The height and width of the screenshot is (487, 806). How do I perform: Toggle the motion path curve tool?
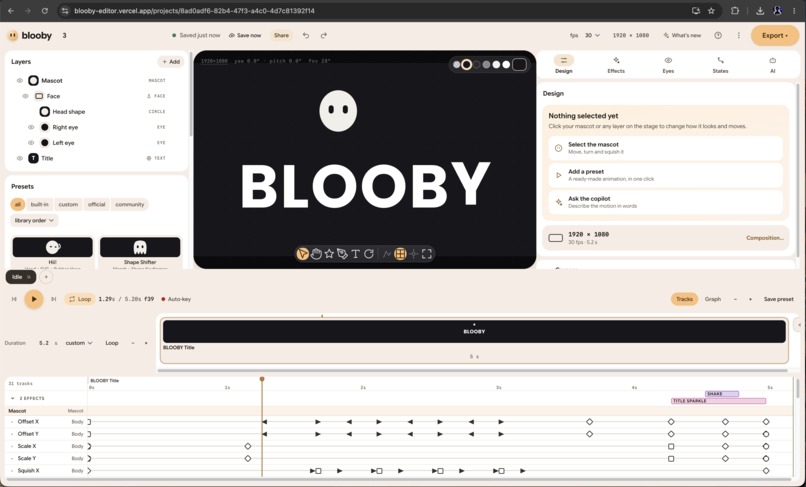tap(387, 254)
